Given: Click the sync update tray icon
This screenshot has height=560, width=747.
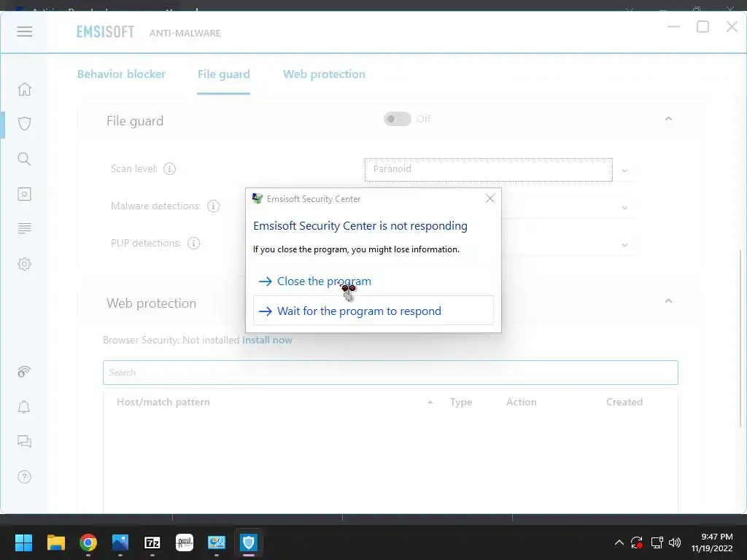Looking at the screenshot, I should (637, 542).
